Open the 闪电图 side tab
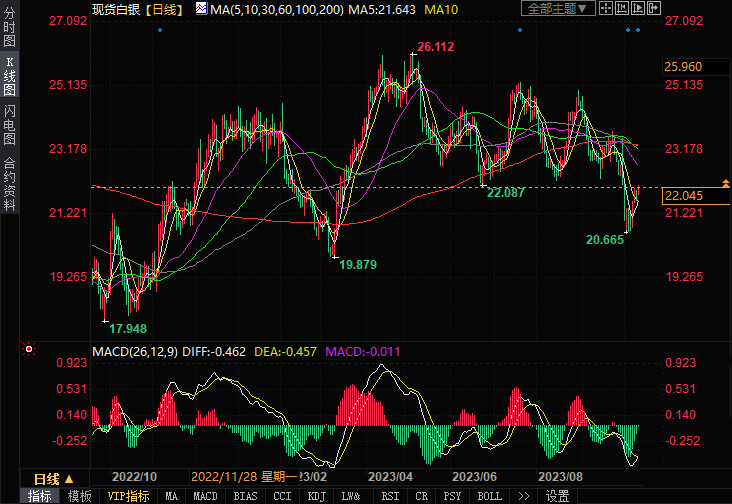 (x=9, y=126)
